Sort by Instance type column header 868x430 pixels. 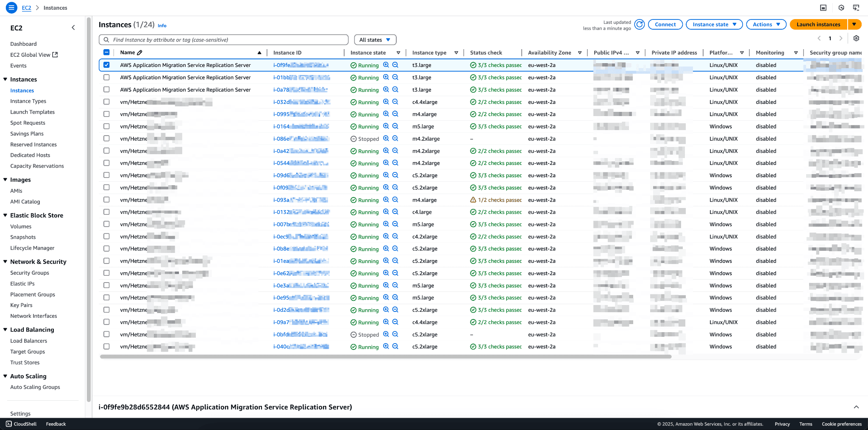(x=429, y=53)
